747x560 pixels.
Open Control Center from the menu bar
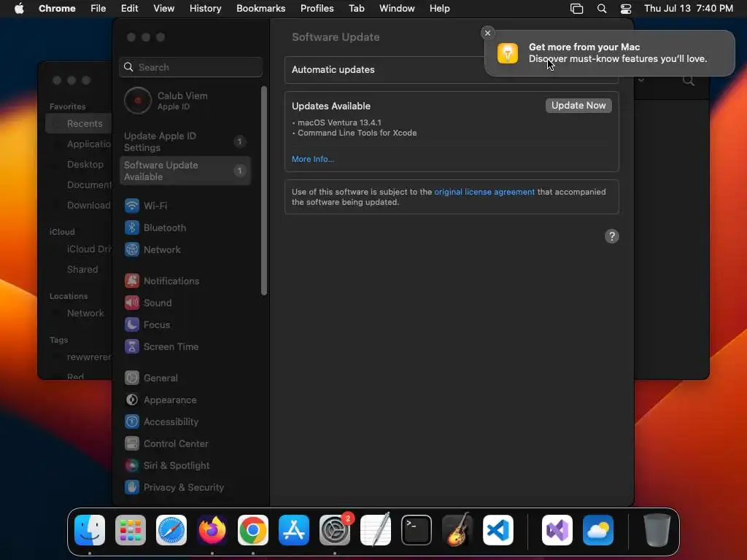point(625,9)
